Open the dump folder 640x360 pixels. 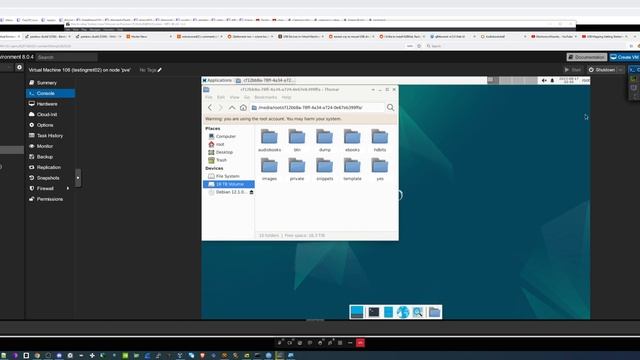coord(325,140)
